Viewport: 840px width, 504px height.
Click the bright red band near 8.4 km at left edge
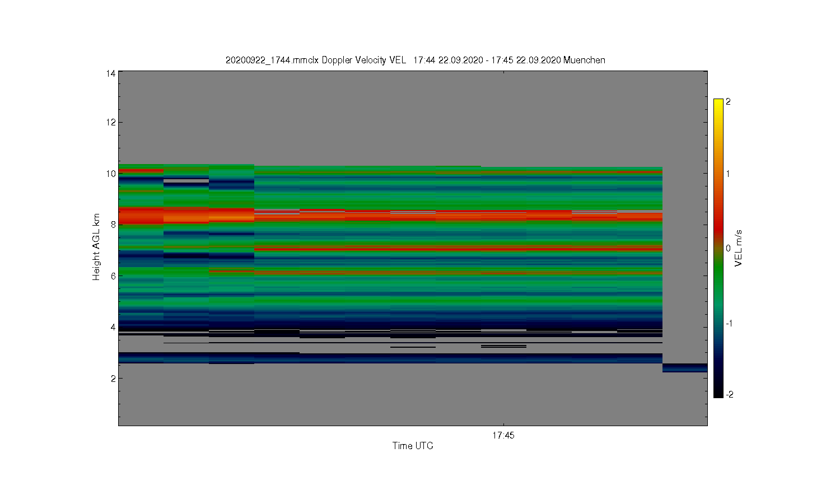point(141,216)
